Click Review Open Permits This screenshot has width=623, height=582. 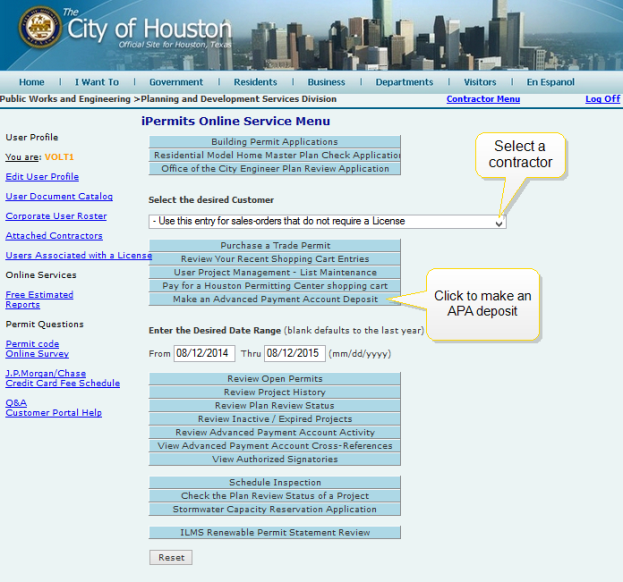point(275,379)
